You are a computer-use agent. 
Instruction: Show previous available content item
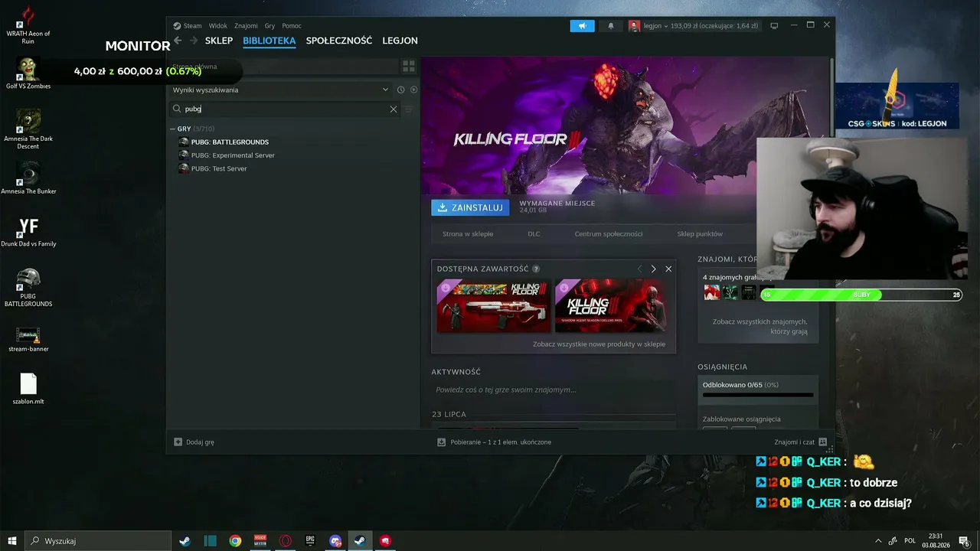click(x=640, y=269)
